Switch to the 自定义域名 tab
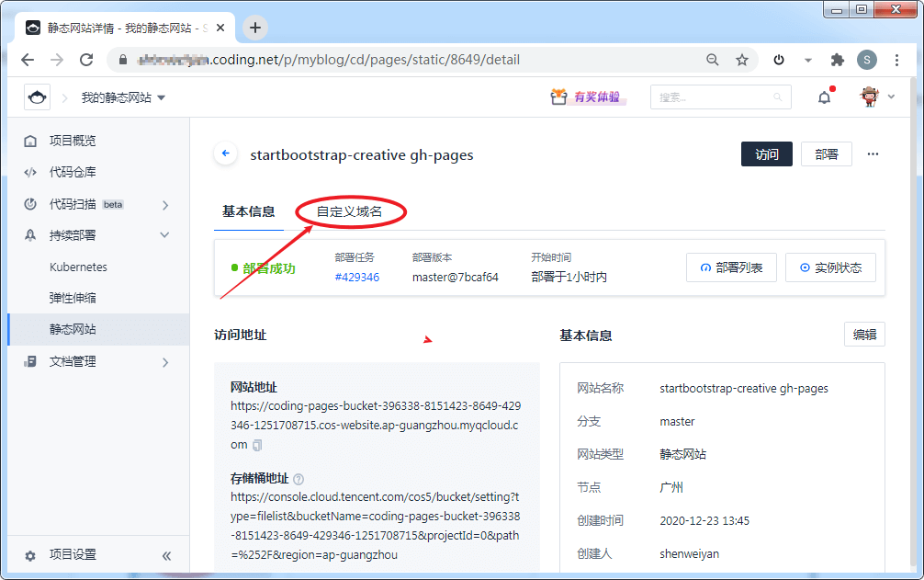 349,211
